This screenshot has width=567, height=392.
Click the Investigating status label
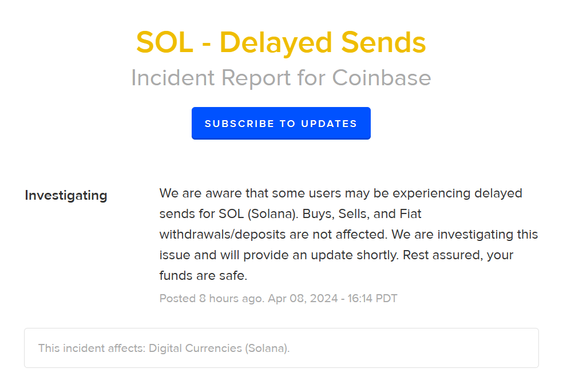point(66,196)
